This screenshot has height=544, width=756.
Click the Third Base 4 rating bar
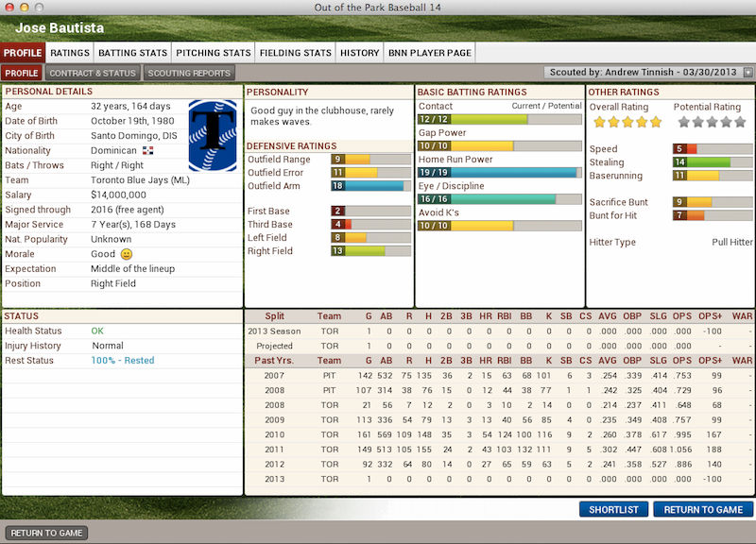[370, 225]
